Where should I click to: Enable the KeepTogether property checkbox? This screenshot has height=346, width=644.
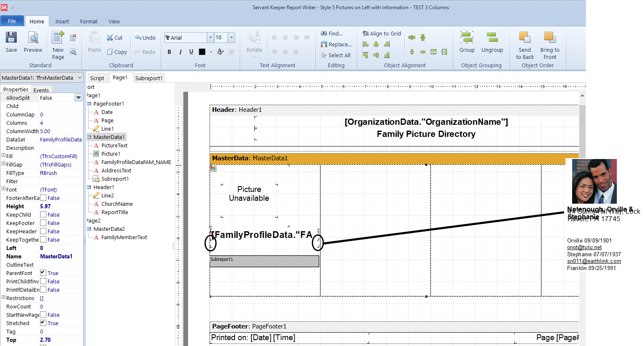point(43,240)
